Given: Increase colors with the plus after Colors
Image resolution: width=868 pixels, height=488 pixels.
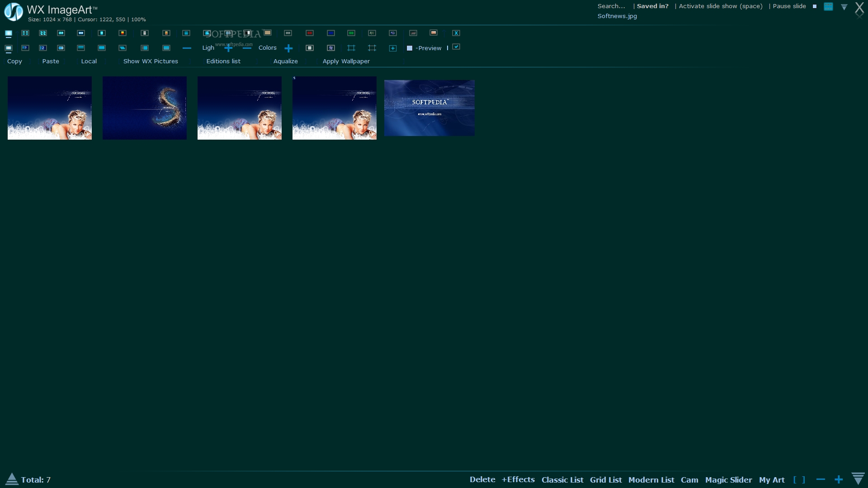Looking at the screenshot, I should [x=288, y=48].
